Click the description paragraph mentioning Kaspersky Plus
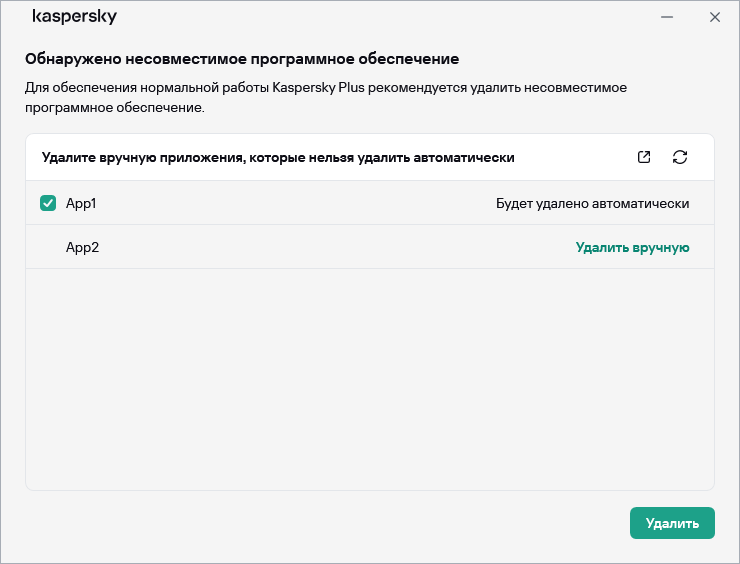Screen dimensions: 740x564 pyautogui.click(x=325, y=97)
